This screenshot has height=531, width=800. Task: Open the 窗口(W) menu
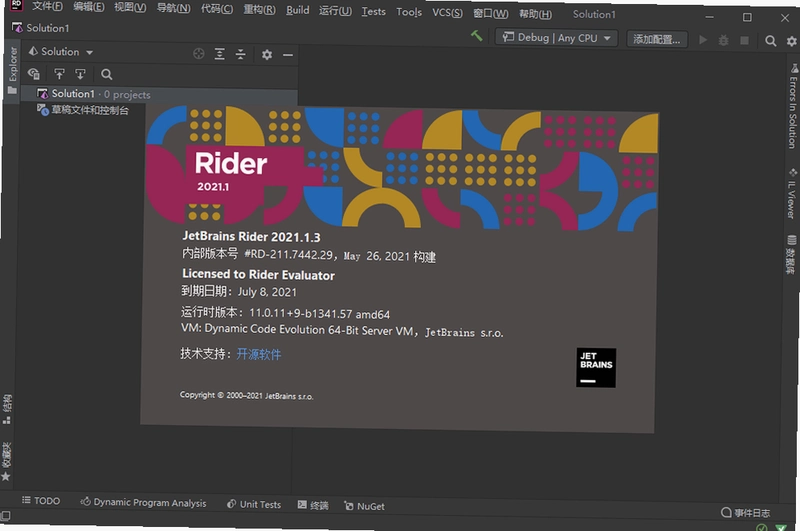tap(490, 13)
